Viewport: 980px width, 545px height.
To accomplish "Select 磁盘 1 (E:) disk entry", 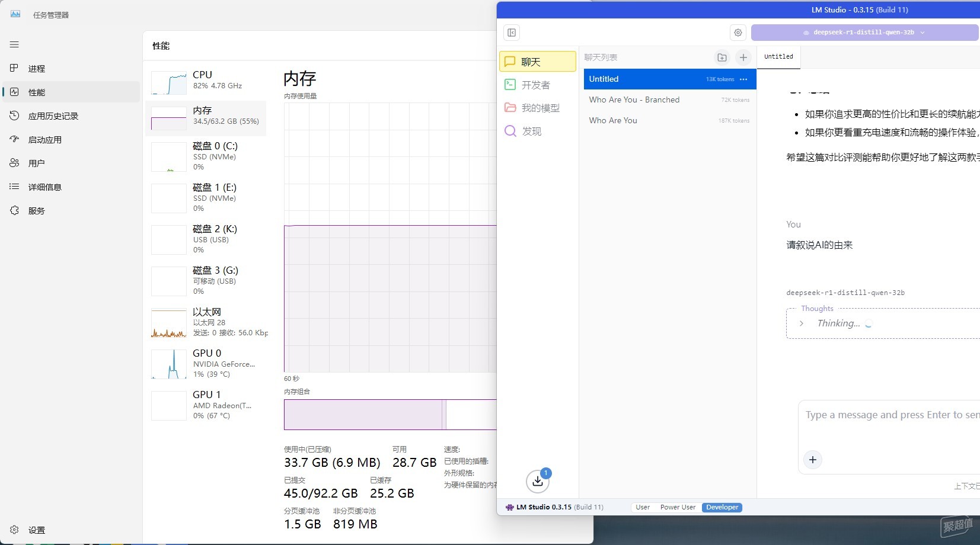I will tap(206, 198).
